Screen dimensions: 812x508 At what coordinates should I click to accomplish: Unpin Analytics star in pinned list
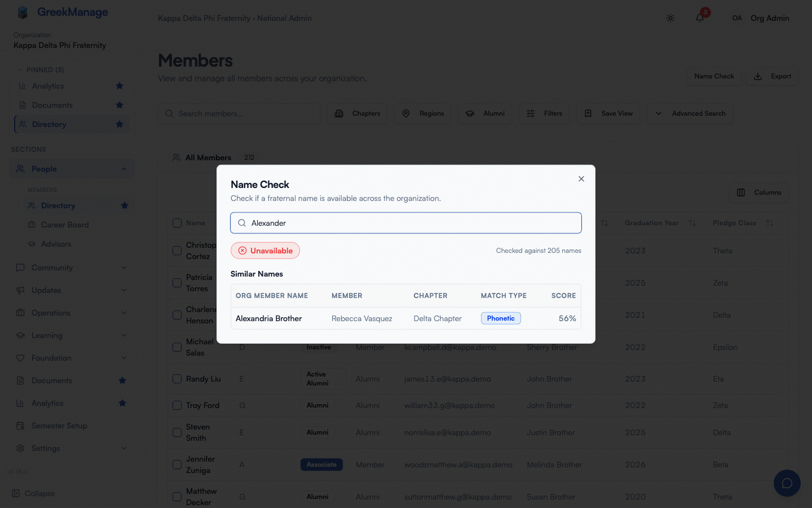(120, 86)
